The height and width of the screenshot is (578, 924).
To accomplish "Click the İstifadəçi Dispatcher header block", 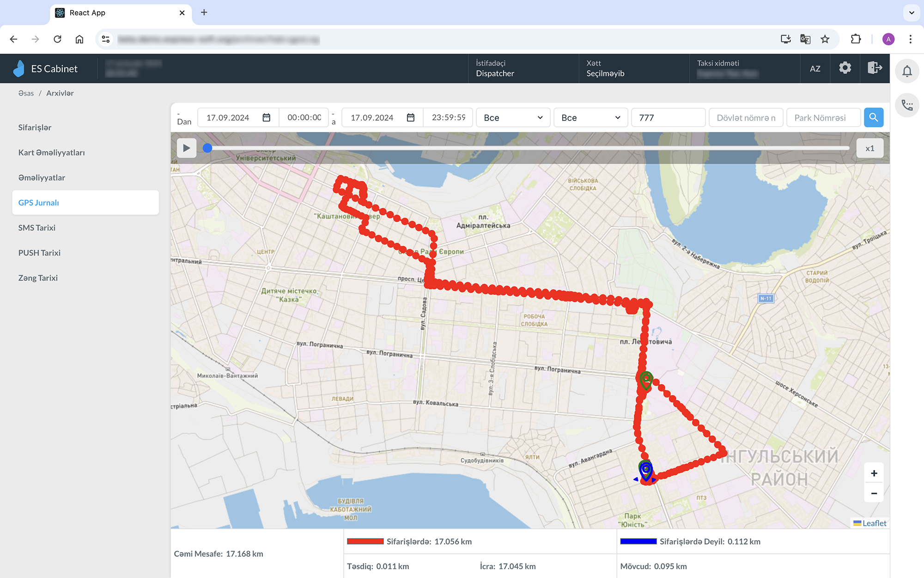I will pos(523,68).
